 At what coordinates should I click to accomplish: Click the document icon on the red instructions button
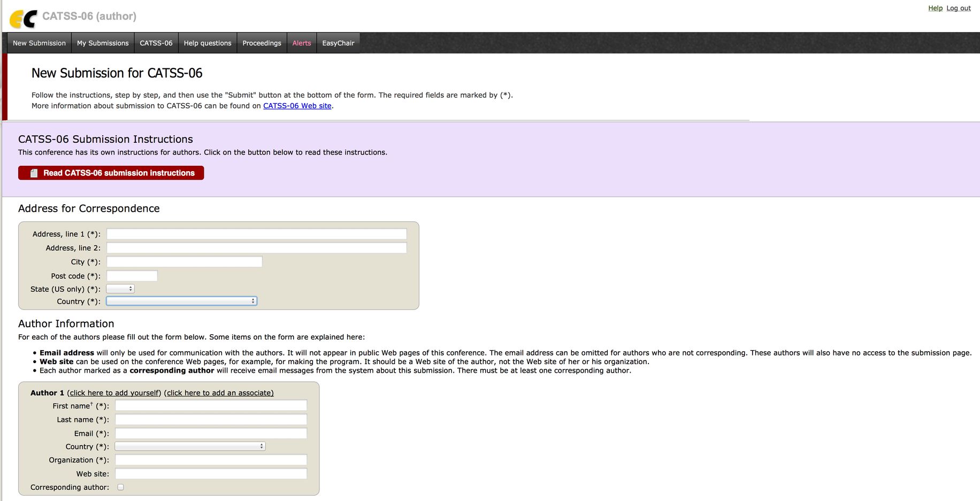click(34, 173)
